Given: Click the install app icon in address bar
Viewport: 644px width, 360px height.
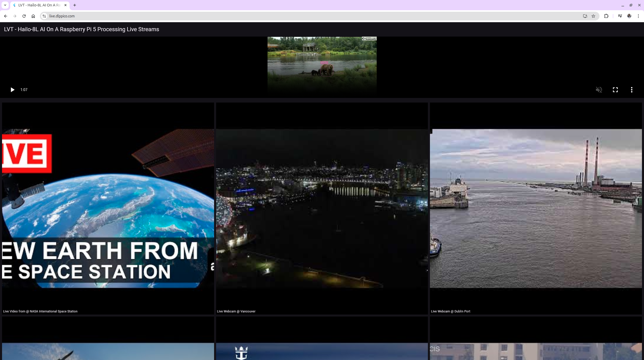Looking at the screenshot, I should click(x=585, y=16).
